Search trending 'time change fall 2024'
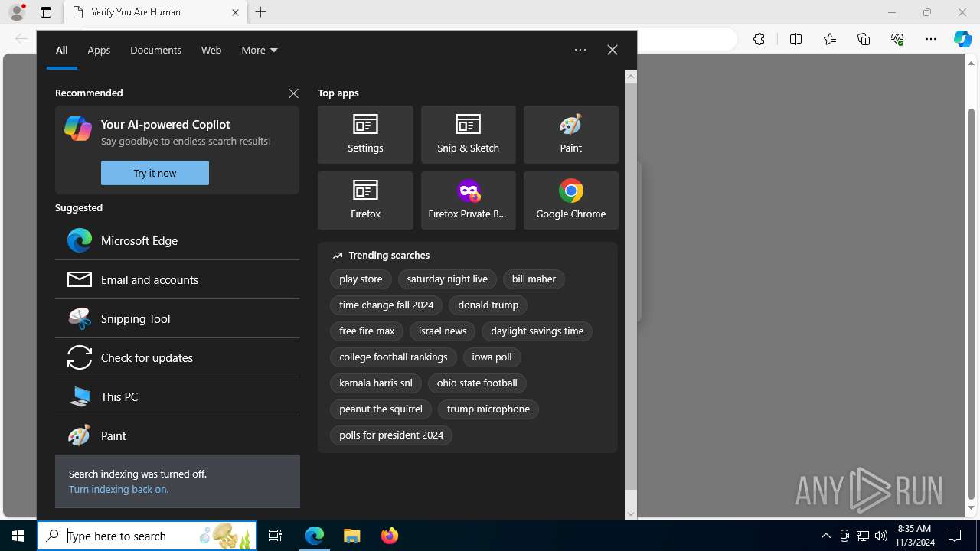This screenshot has width=980, height=551. pyautogui.click(x=386, y=305)
